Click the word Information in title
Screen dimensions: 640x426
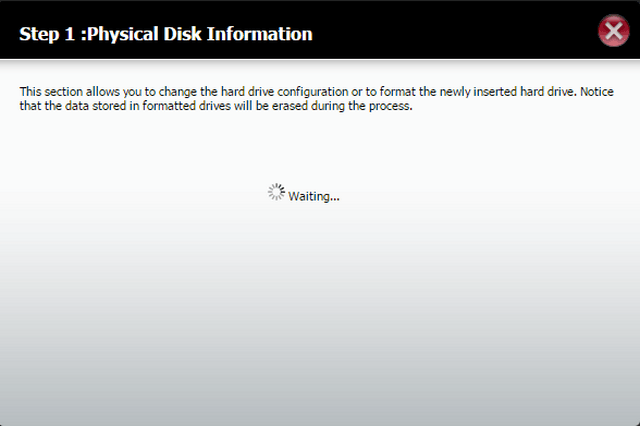click(x=260, y=34)
